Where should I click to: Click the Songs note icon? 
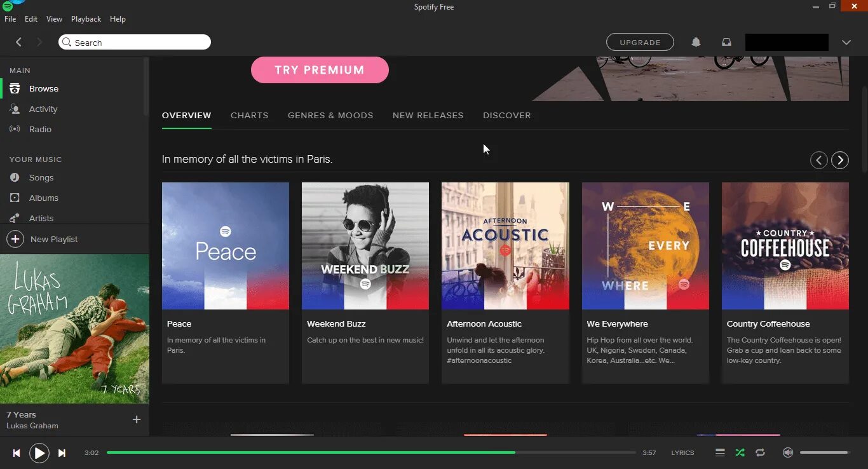click(x=15, y=178)
